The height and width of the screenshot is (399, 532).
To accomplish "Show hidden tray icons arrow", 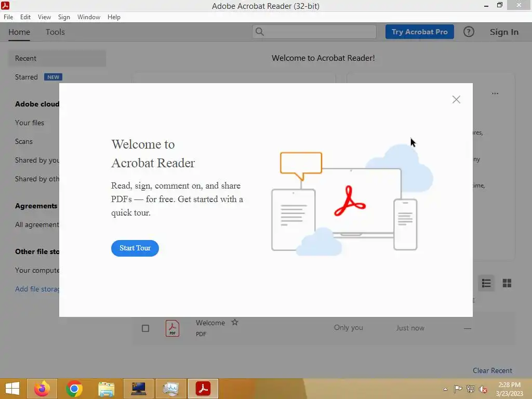I will (445, 389).
